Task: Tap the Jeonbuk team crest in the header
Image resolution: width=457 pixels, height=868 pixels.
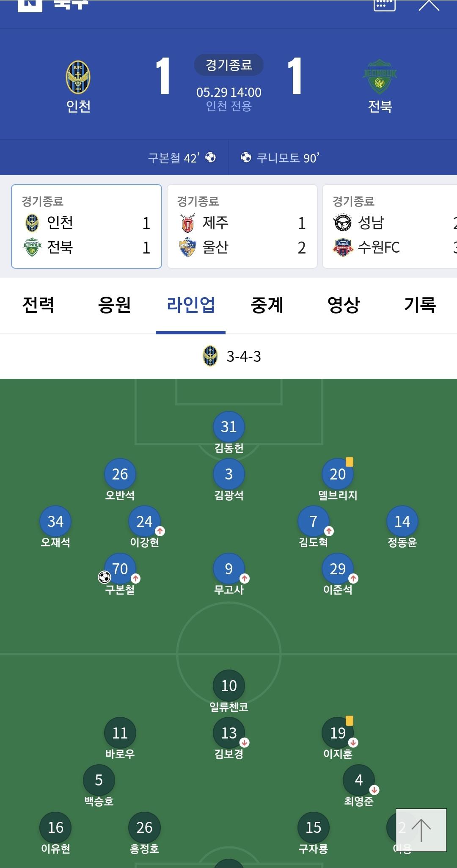Action: pyautogui.click(x=380, y=77)
